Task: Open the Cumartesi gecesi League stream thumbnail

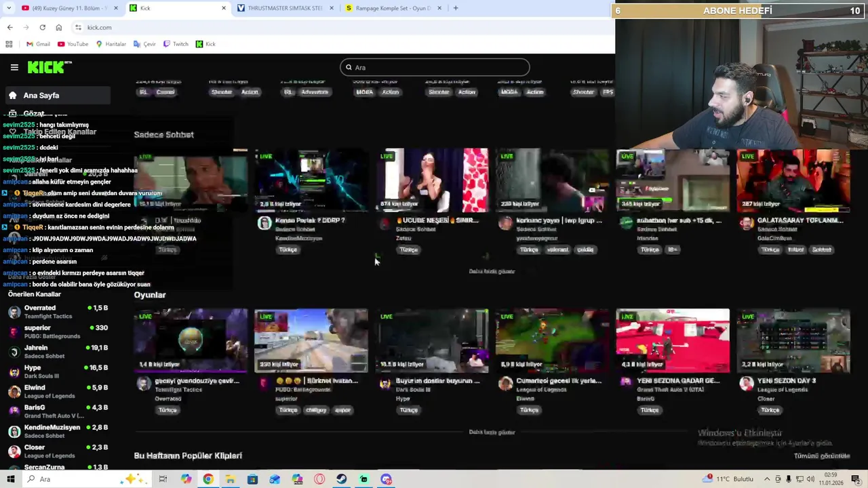Action: pyautogui.click(x=552, y=341)
